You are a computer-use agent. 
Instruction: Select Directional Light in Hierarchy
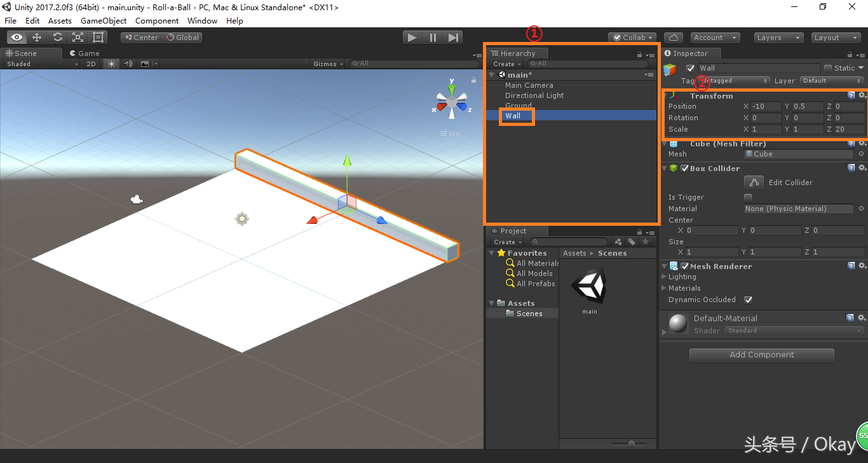pos(534,95)
